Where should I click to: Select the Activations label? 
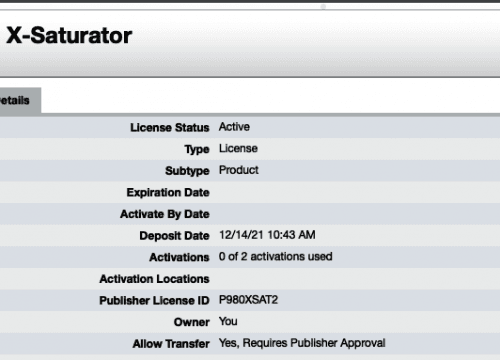click(179, 257)
